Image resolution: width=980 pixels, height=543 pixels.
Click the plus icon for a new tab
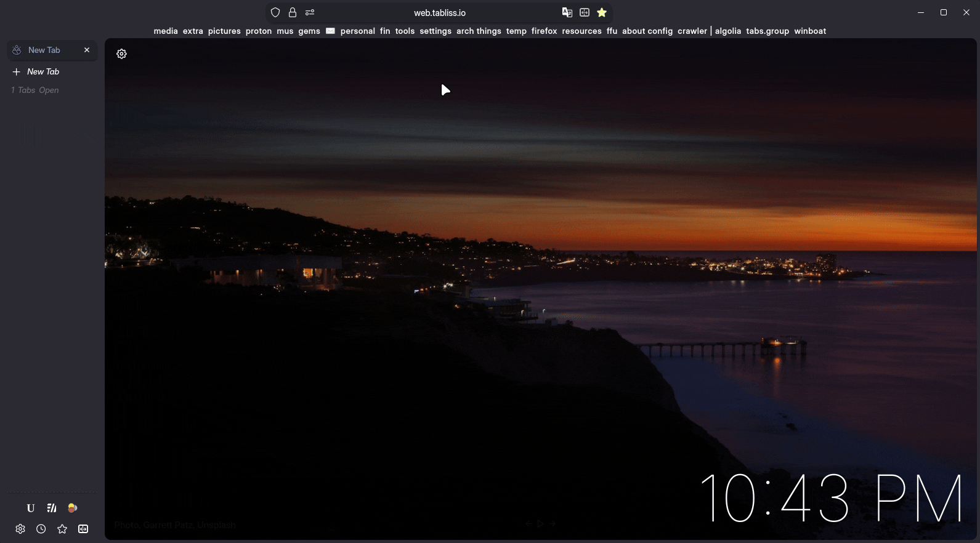tap(17, 72)
